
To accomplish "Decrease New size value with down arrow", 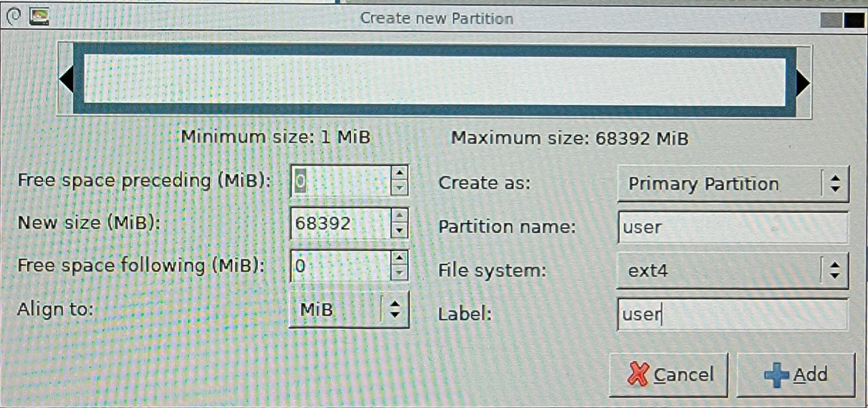I will click(399, 230).
